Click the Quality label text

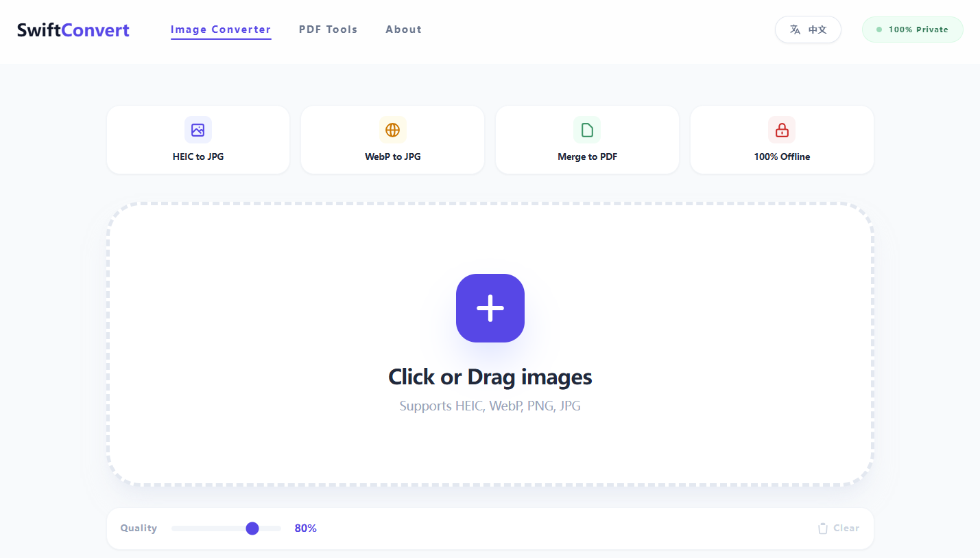[139, 528]
